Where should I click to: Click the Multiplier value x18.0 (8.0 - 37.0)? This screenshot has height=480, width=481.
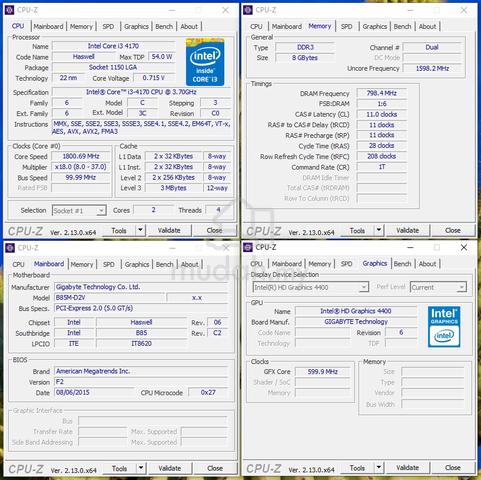point(81,167)
